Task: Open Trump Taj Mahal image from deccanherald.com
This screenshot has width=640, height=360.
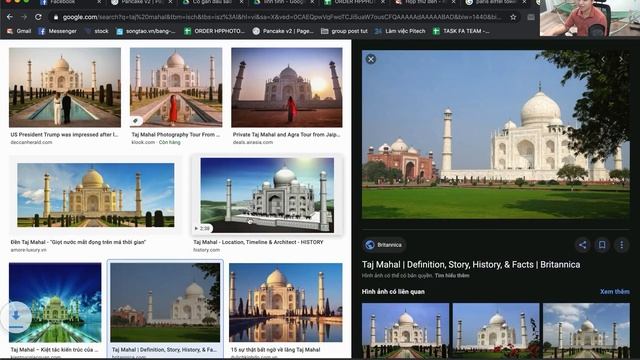Action: pos(65,87)
